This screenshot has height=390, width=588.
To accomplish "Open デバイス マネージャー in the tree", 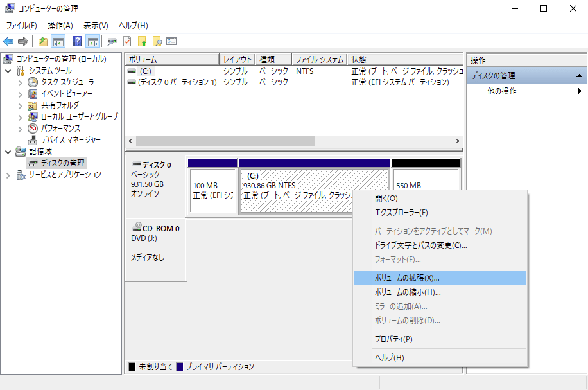I will (71, 139).
